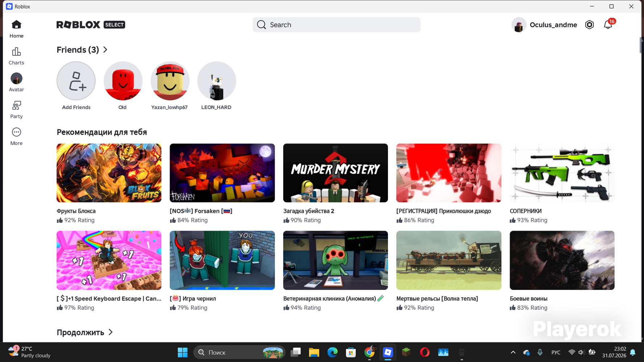Click the microphone tray icon

tap(540, 352)
